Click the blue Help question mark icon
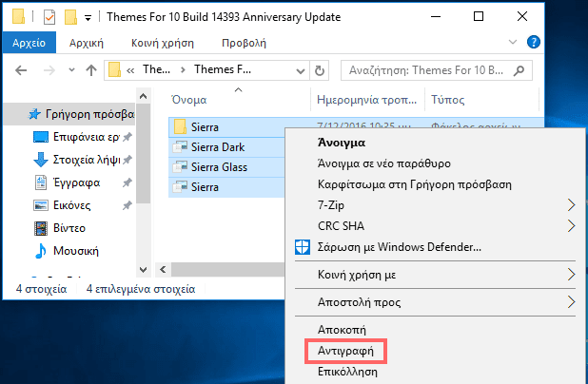This screenshot has height=384, width=588. [534, 43]
